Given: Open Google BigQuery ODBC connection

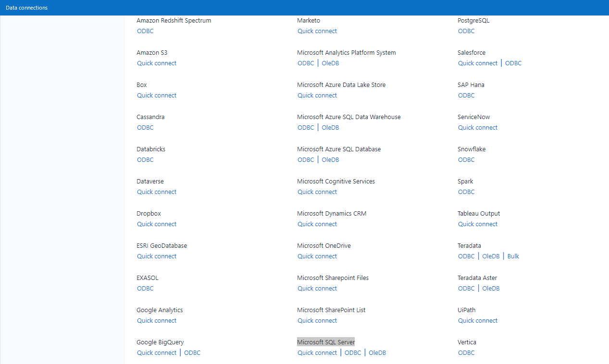Looking at the screenshot, I should [x=192, y=352].
